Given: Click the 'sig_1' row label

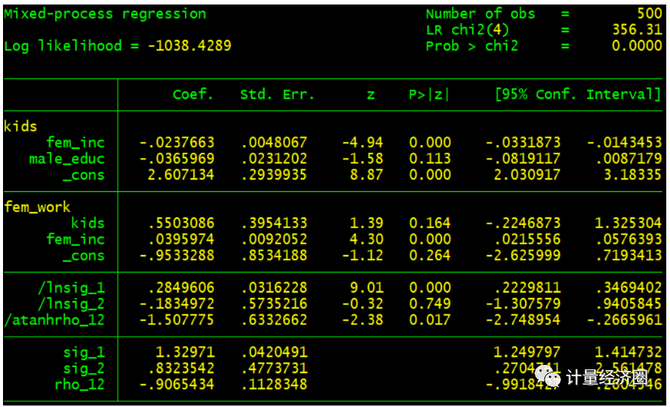Looking at the screenshot, I should pos(84,353).
